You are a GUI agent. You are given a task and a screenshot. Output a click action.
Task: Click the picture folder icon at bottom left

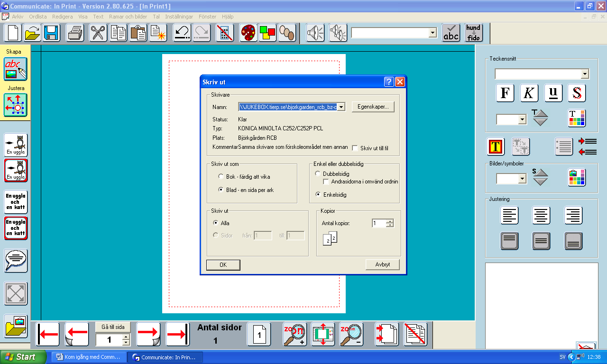pyautogui.click(x=16, y=326)
